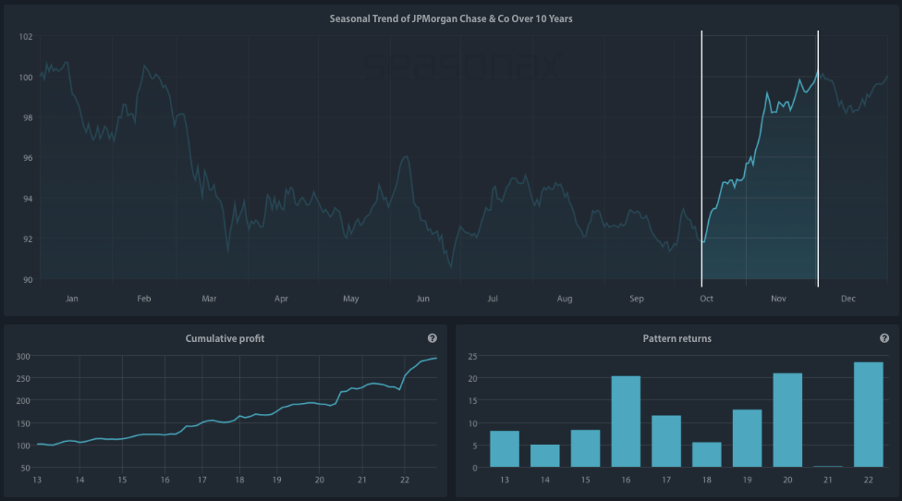Viewport: 902px width, 502px height.
Task: Click the 'Apr' month axis label
Action: pos(281,298)
